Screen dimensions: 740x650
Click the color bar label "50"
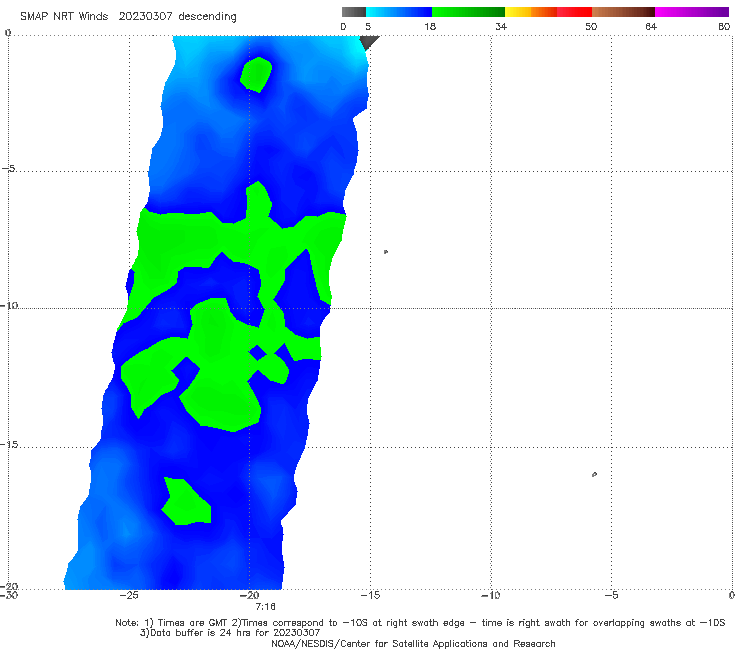(x=591, y=26)
